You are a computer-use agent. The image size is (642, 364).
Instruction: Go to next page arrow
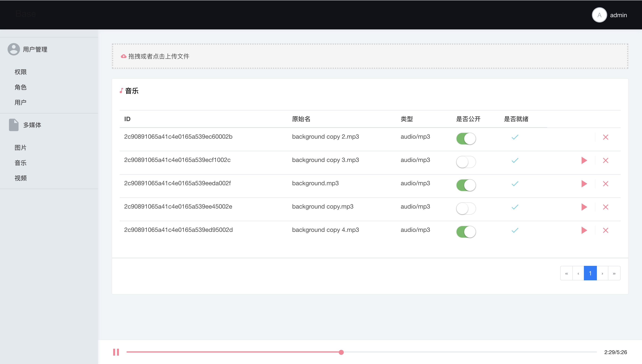602,273
